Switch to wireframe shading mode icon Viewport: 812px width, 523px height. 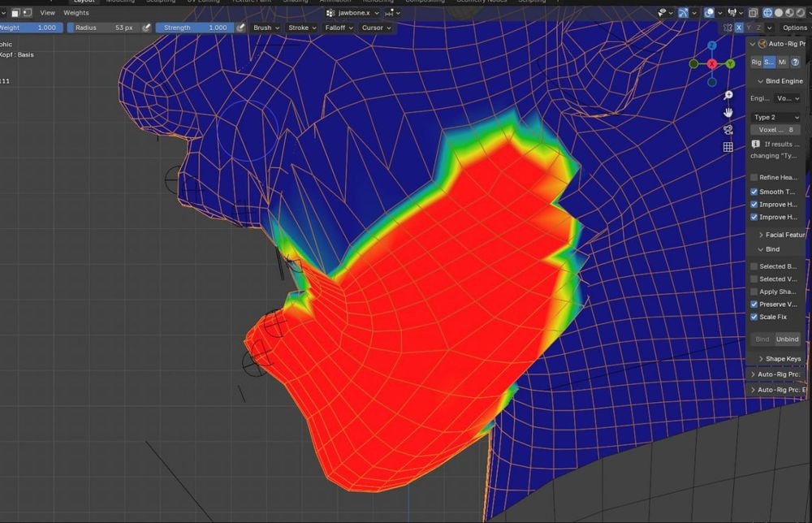point(767,13)
